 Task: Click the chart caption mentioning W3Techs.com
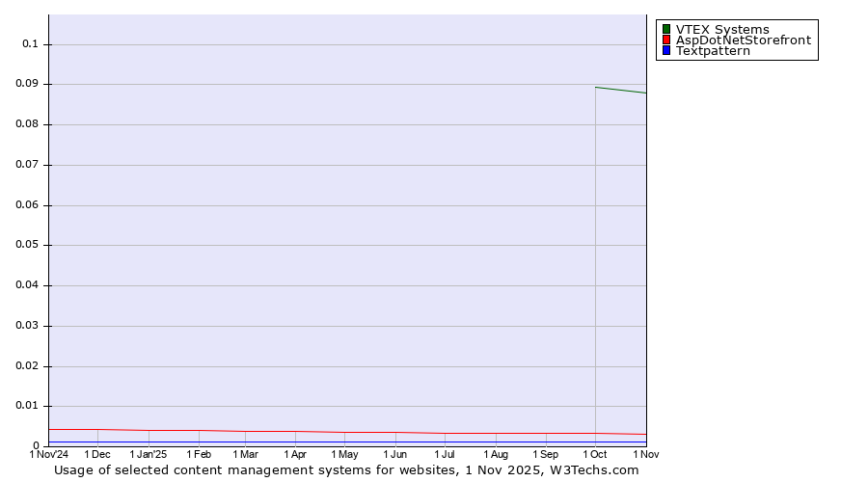point(346,470)
